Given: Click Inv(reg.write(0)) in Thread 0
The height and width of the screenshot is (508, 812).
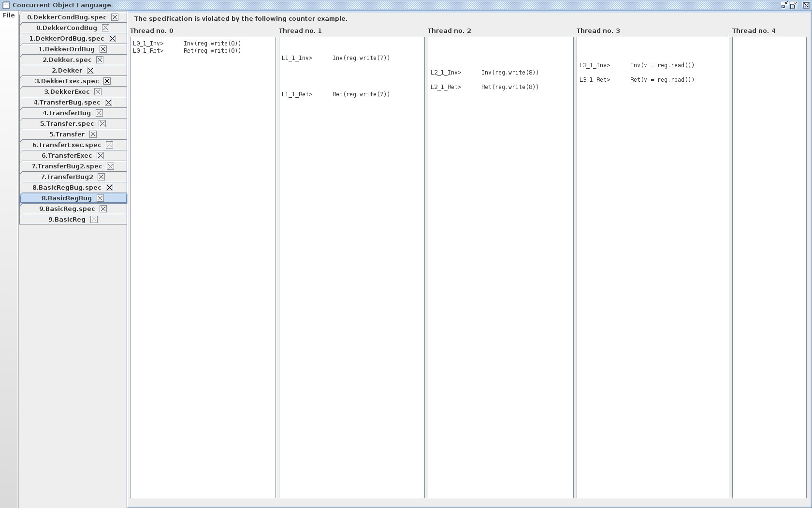Looking at the screenshot, I should click(x=212, y=44).
